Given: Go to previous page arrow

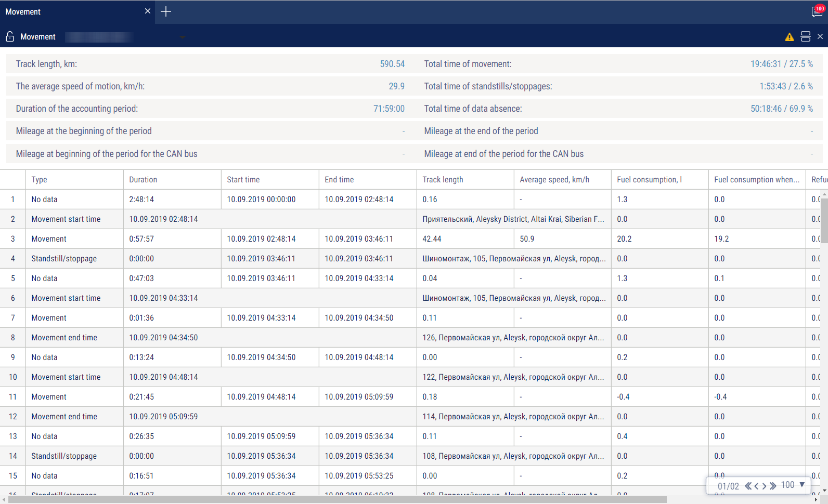Looking at the screenshot, I should 756,486.
